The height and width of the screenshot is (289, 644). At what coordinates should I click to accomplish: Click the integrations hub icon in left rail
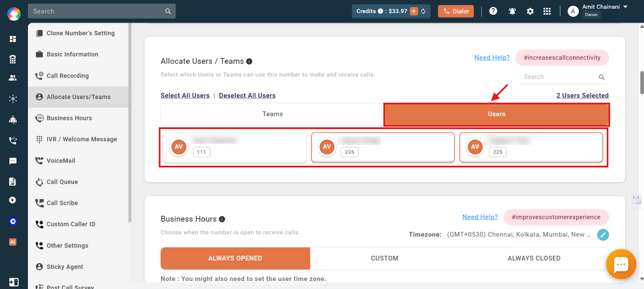coord(13,99)
